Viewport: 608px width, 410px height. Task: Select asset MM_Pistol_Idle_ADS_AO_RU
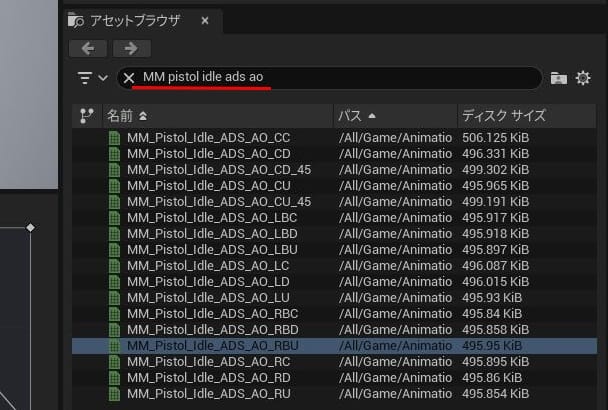334,394
